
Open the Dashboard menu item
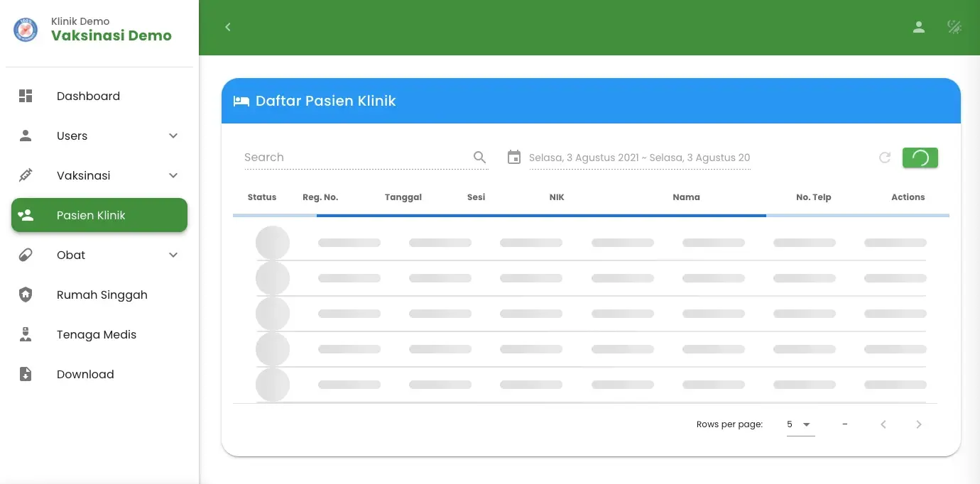(99, 96)
